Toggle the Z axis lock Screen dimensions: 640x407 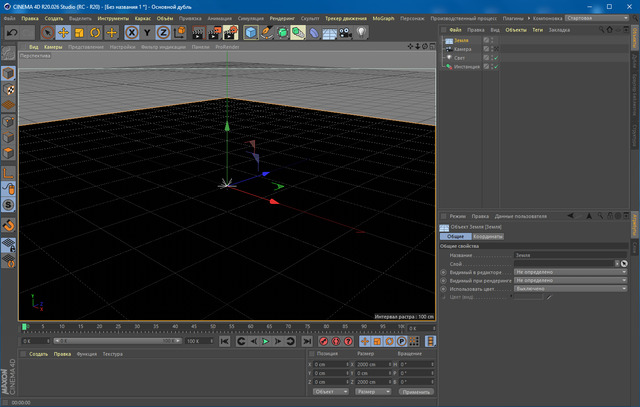[x=162, y=33]
